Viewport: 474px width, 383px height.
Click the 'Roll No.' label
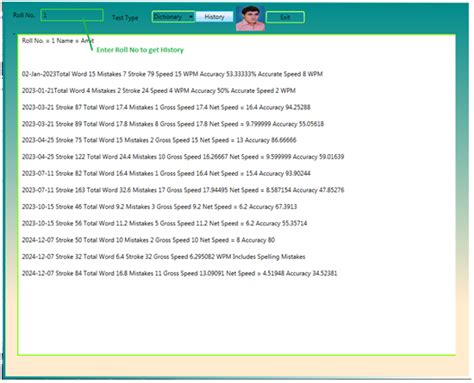pos(24,15)
